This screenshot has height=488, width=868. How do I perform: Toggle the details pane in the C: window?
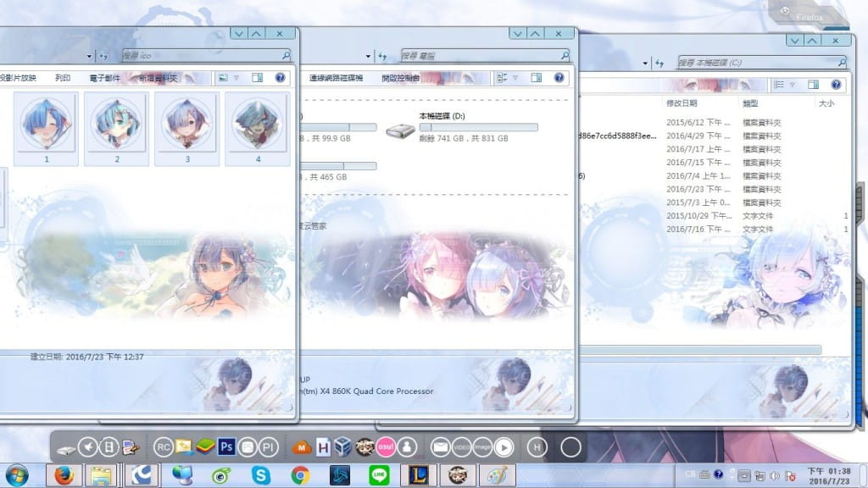[813, 84]
